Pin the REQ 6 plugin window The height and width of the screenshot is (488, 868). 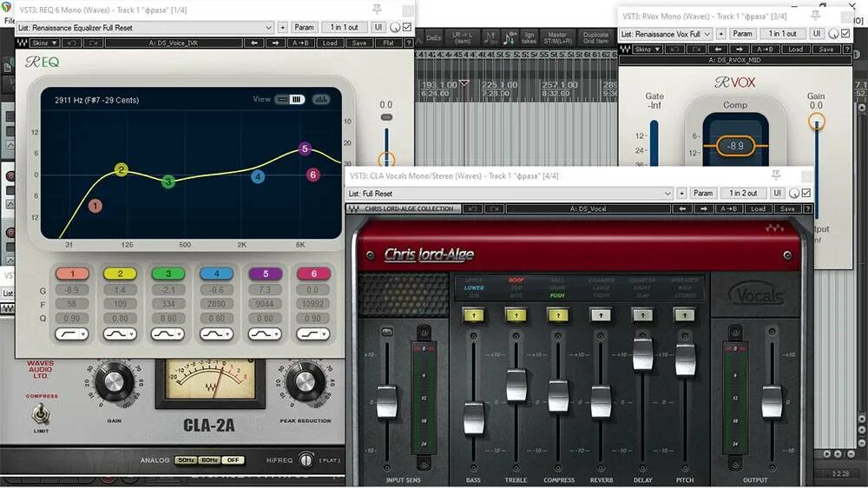pyautogui.click(x=377, y=10)
